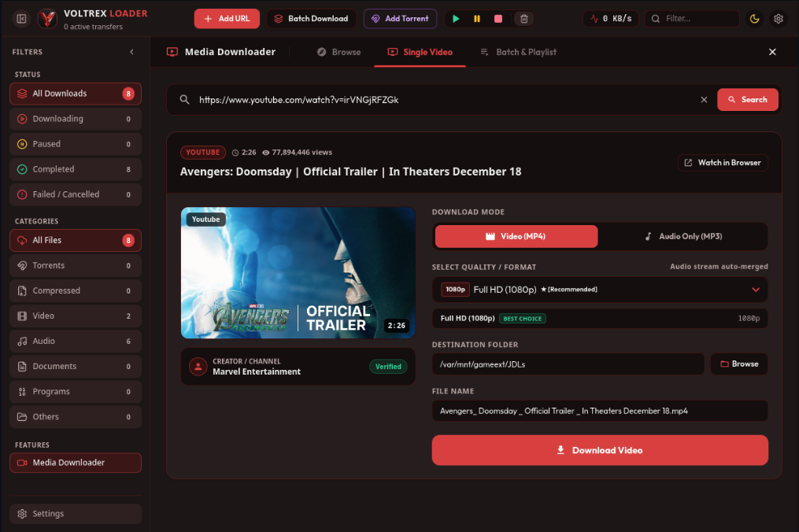Show Completed downloads
The width and height of the screenshot is (799, 532).
tap(76, 169)
